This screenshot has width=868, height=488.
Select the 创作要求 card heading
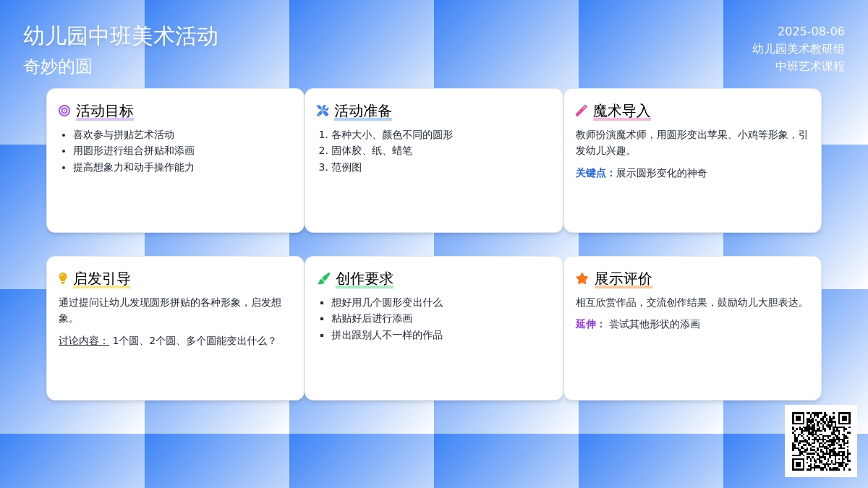[365, 278]
